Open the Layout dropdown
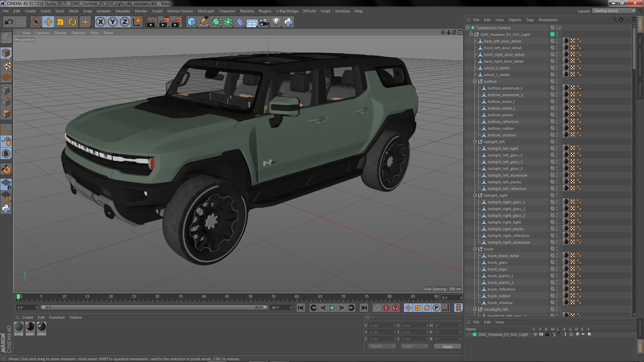644x362 pixels. click(x=614, y=11)
